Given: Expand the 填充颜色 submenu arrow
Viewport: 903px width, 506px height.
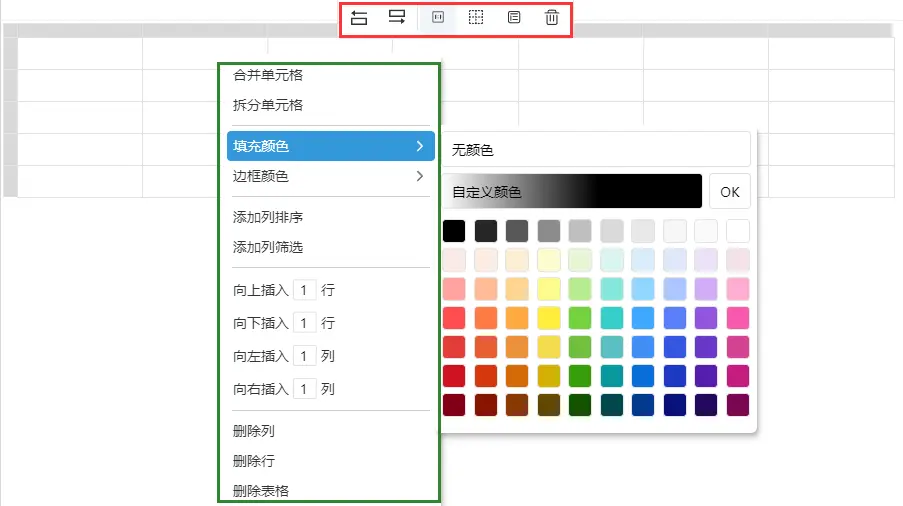Looking at the screenshot, I should click(419, 147).
